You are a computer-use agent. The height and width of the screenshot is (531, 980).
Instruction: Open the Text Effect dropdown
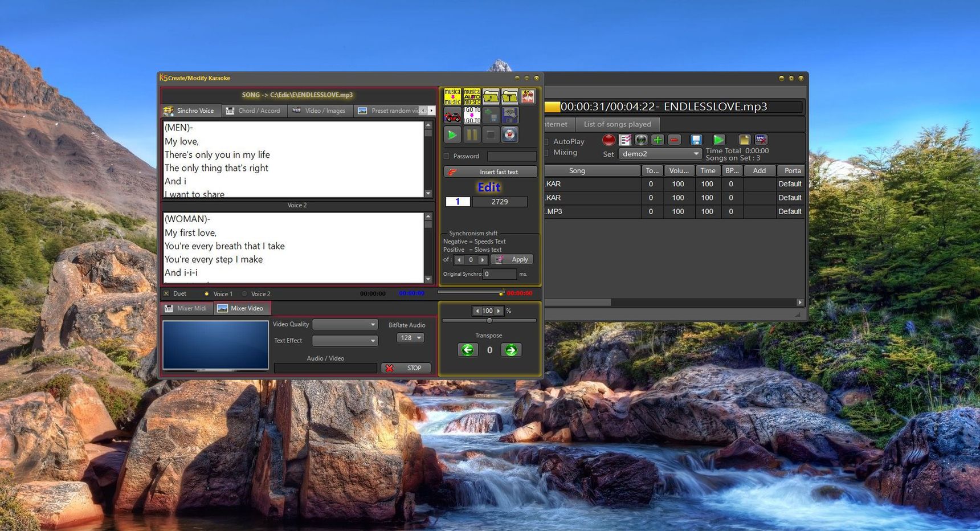[345, 341]
